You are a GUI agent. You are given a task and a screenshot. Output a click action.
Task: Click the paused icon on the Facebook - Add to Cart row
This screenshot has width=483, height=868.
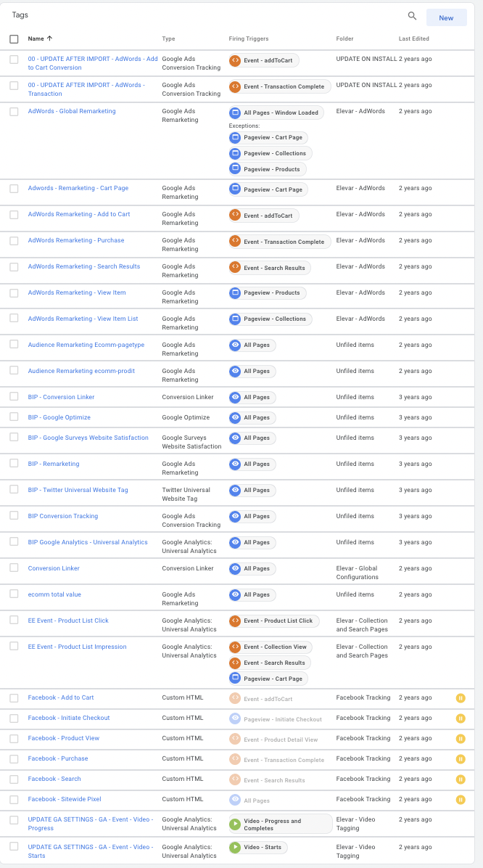click(x=461, y=698)
